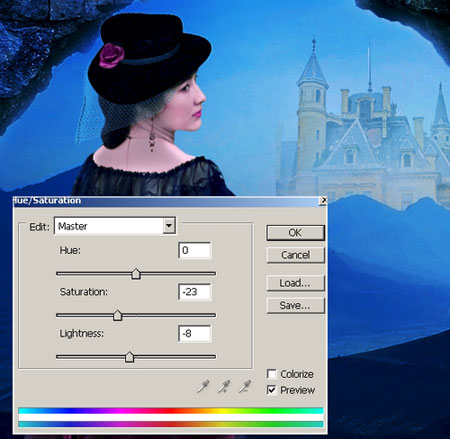The height and width of the screenshot is (439, 450).
Task: Click the Saturation value field showing -23
Action: 195,292
